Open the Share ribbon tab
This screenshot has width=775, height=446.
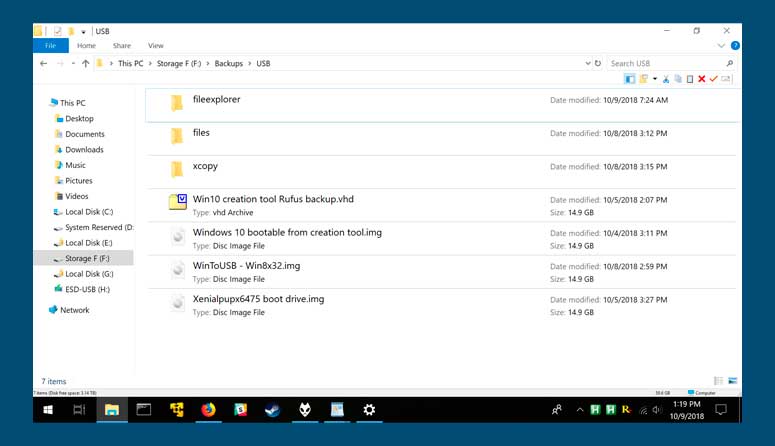(x=122, y=45)
